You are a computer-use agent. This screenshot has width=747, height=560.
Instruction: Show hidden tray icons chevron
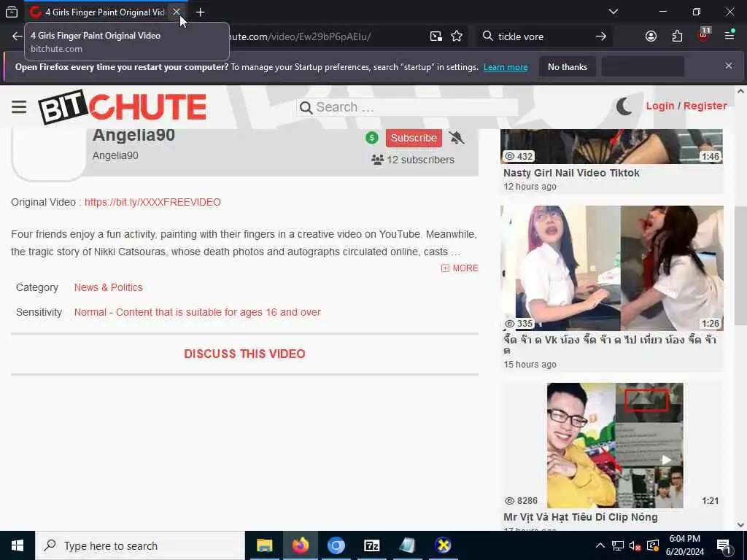point(600,545)
